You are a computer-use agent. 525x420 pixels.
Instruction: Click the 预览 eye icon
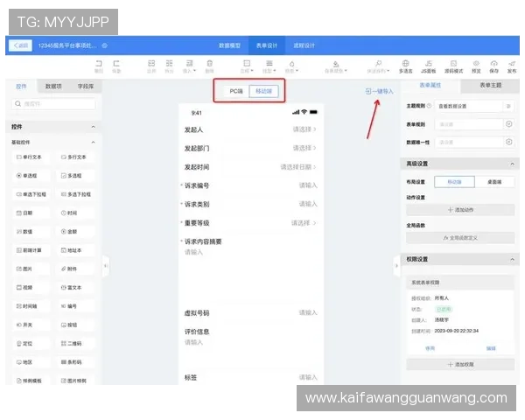476,63
